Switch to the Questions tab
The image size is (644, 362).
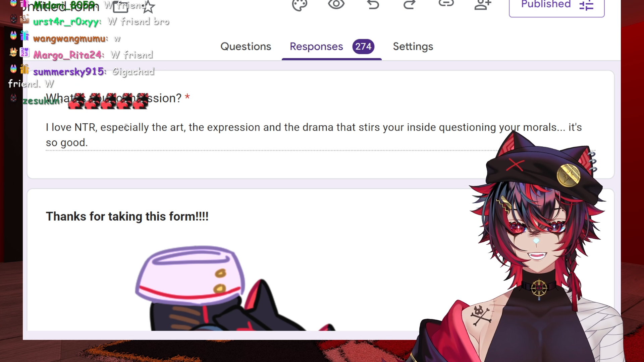click(246, 47)
